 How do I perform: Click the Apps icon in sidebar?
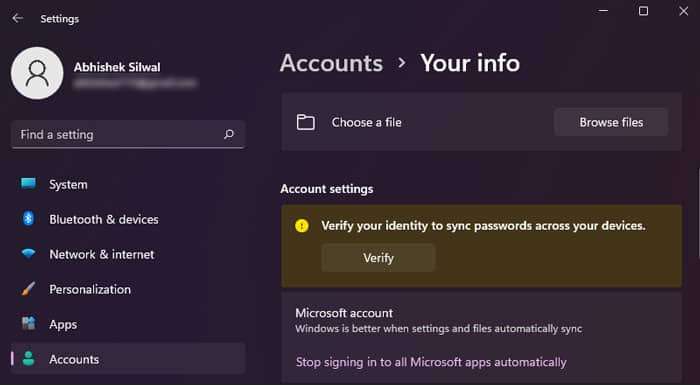(29, 323)
